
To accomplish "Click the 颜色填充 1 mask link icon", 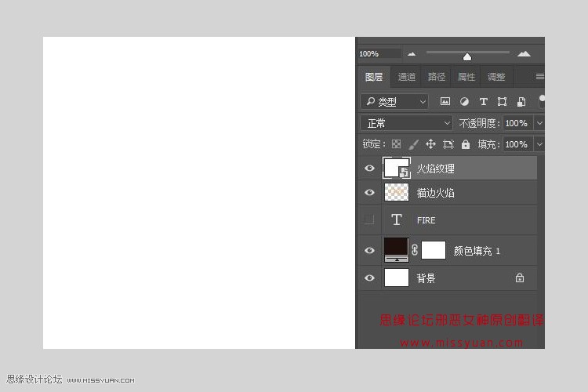I will point(415,250).
